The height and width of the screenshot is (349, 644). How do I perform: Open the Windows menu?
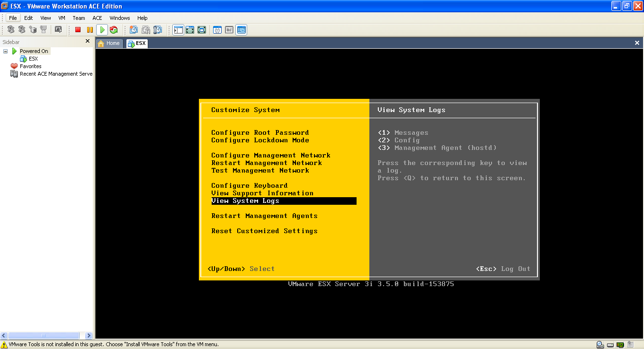(x=120, y=18)
